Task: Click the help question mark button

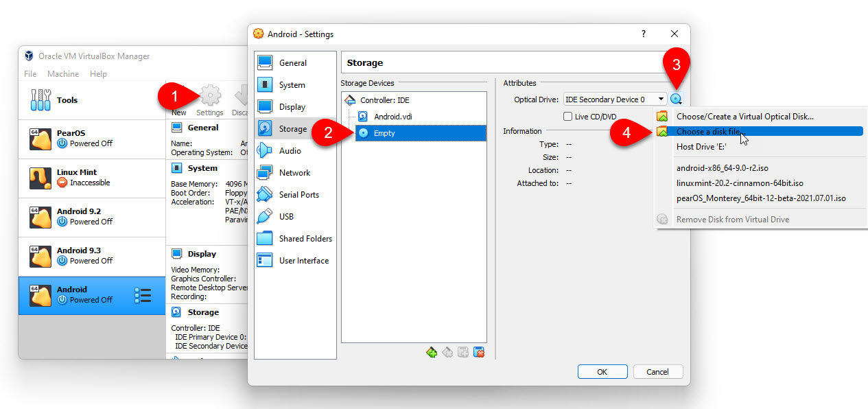Action: pyautogui.click(x=643, y=34)
